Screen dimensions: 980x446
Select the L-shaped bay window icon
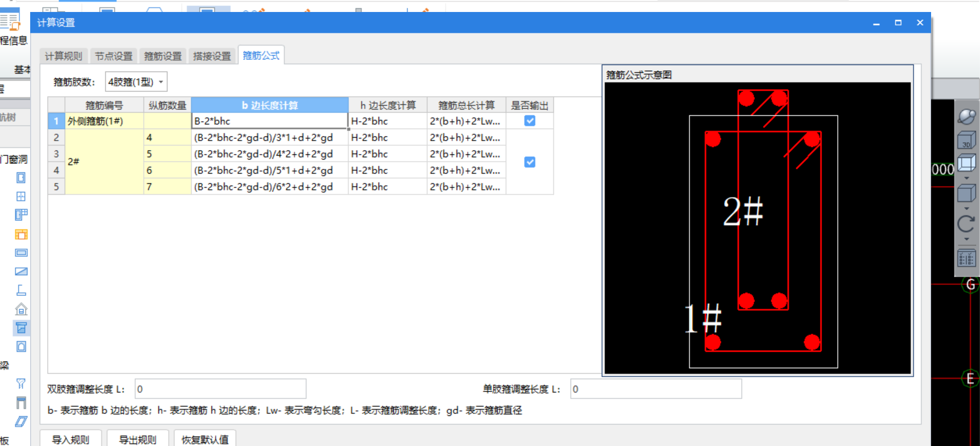21,290
